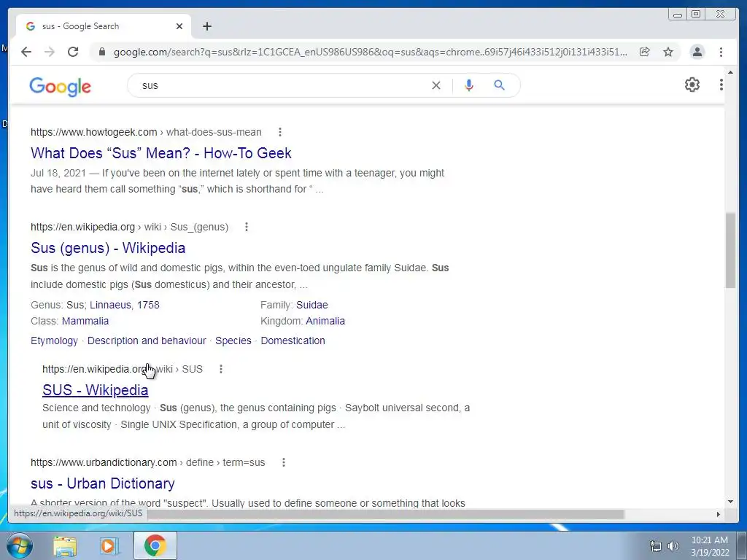The width and height of the screenshot is (747, 560).
Task: Jump to the Domestication section link
Action: click(x=293, y=341)
